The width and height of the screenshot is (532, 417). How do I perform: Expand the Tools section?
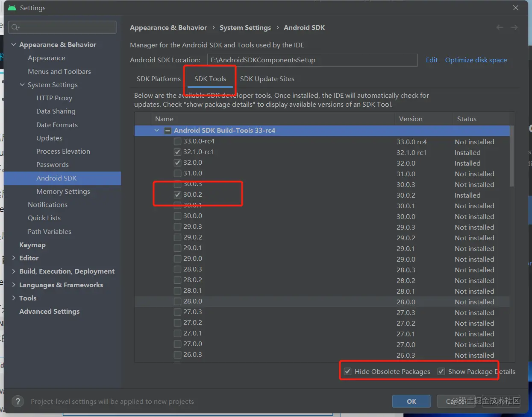pyautogui.click(x=14, y=298)
